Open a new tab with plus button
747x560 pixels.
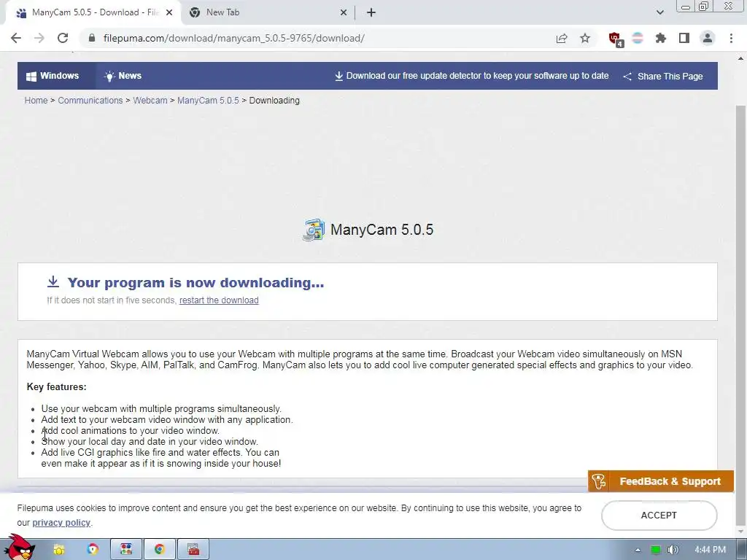pos(371,12)
